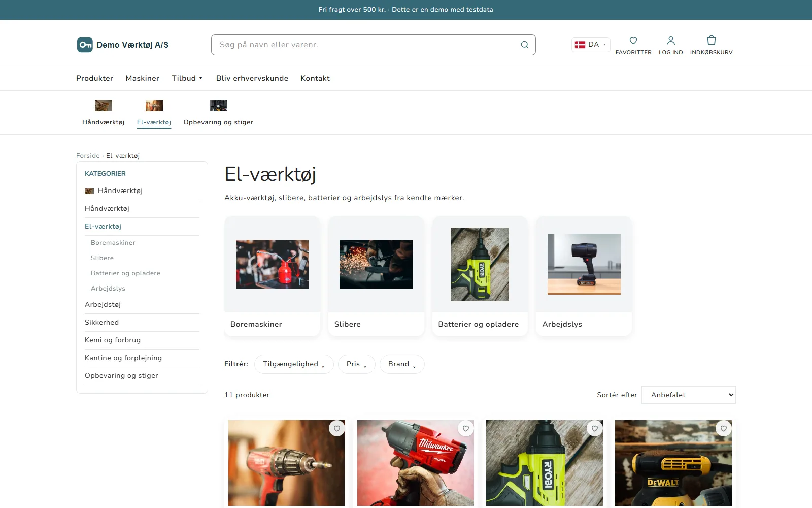
Task: Click small Håndværktøj icon in sidebar
Action: 89,191
